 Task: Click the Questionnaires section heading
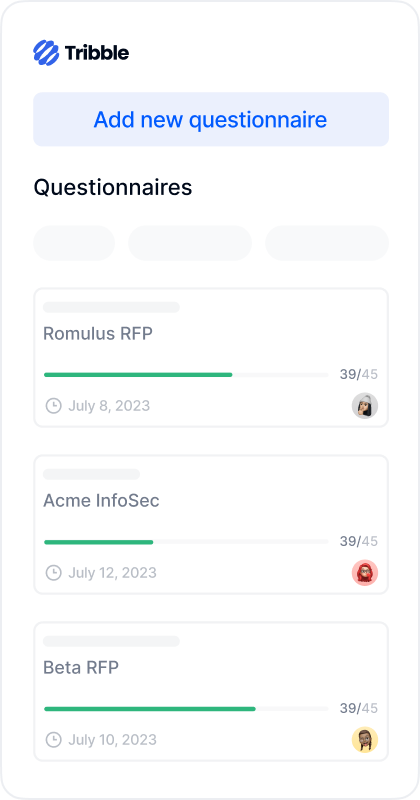coord(113,187)
